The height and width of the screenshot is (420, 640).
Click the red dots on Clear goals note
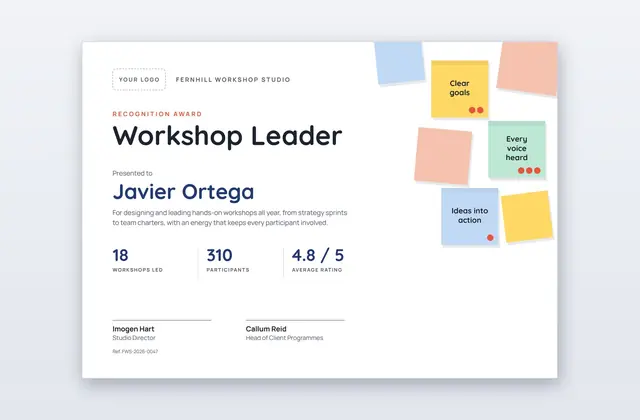pyautogui.click(x=476, y=110)
